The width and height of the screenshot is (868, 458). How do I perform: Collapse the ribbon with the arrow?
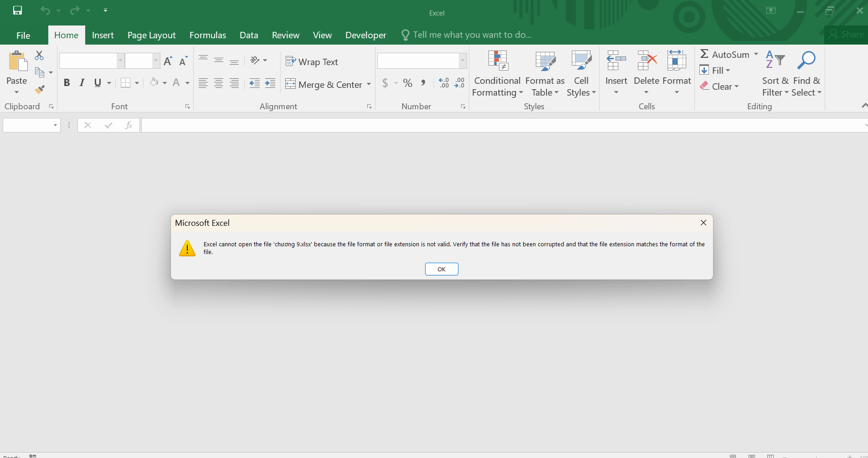click(864, 106)
